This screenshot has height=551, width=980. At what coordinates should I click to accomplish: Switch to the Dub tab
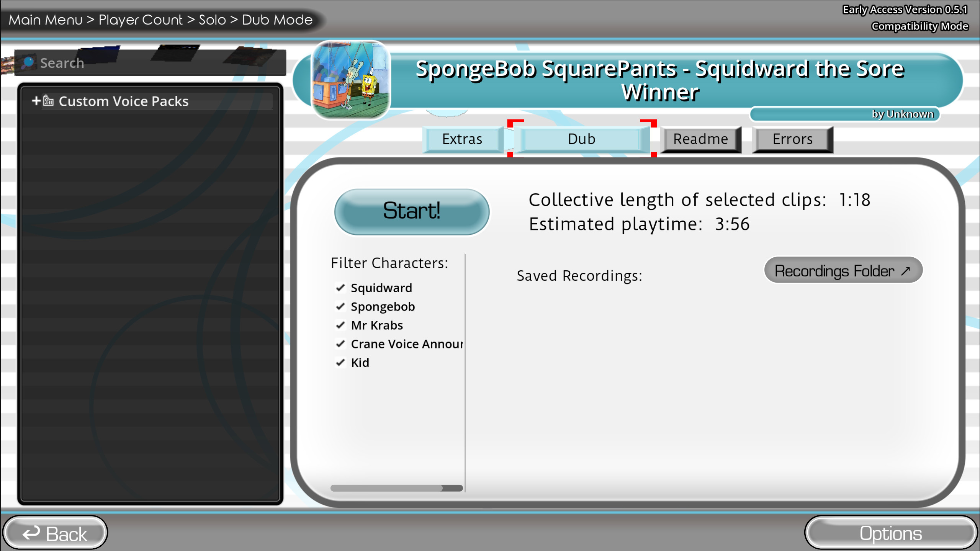[582, 139]
